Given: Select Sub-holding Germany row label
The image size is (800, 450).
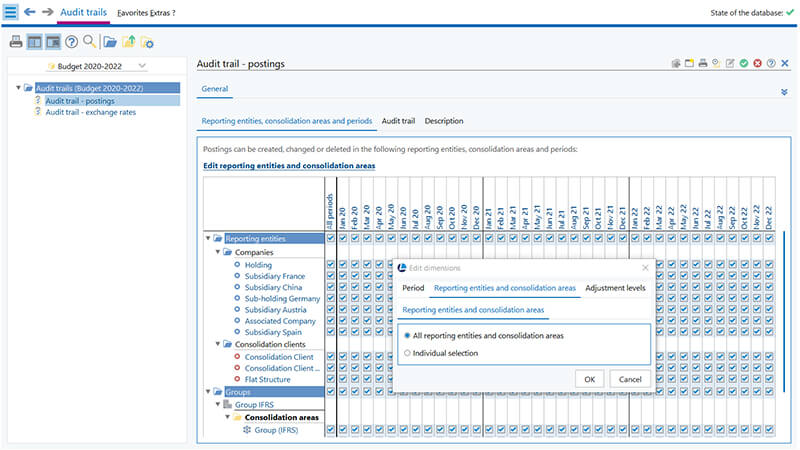Looking at the screenshot, I should [282, 298].
